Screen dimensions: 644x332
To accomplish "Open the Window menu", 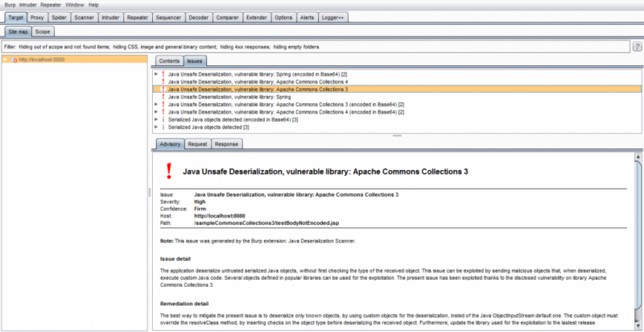I will [x=75, y=5].
